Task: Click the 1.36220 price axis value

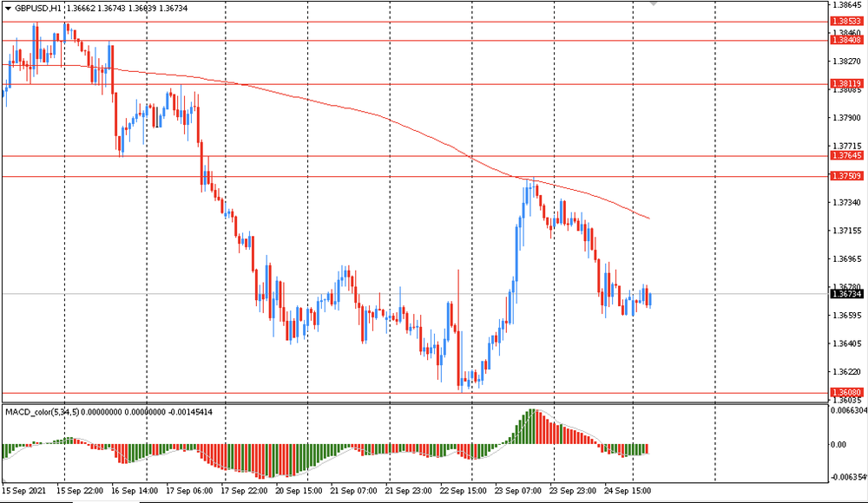Action: point(847,372)
